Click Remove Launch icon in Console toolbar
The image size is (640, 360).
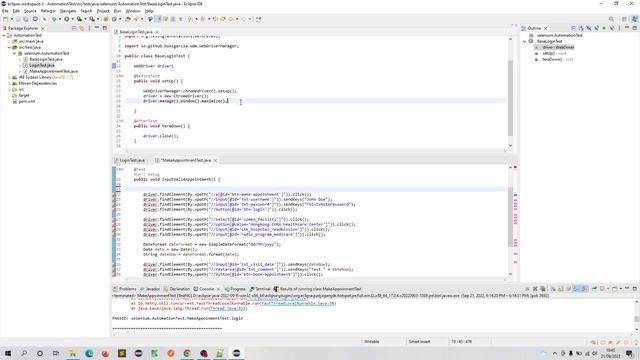(535, 289)
